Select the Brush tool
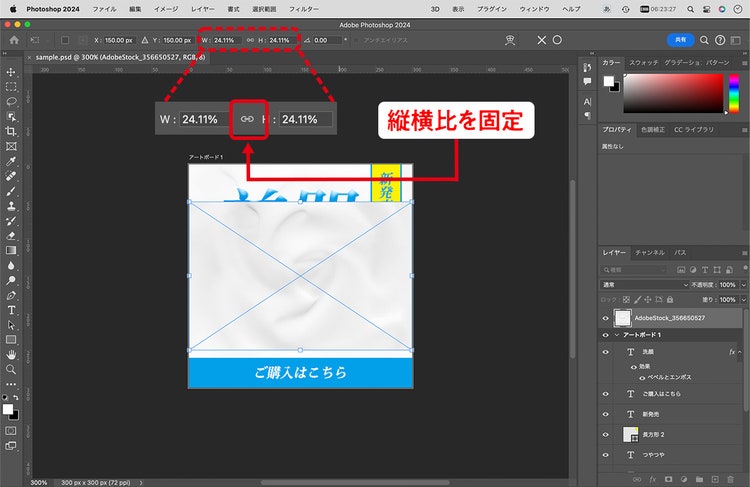The image size is (750, 487). 11,191
